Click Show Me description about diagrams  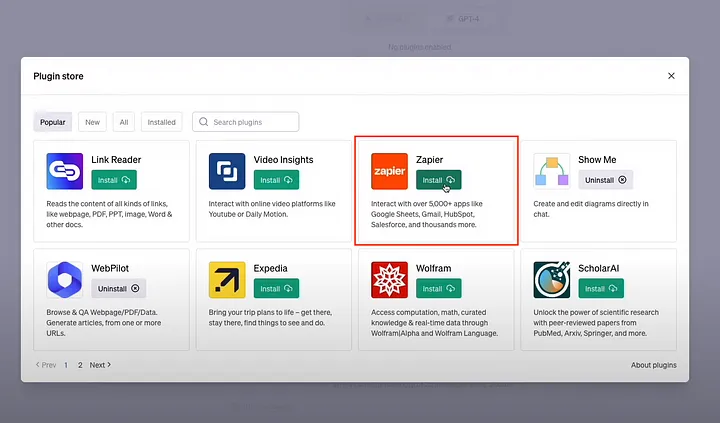coord(591,209)
